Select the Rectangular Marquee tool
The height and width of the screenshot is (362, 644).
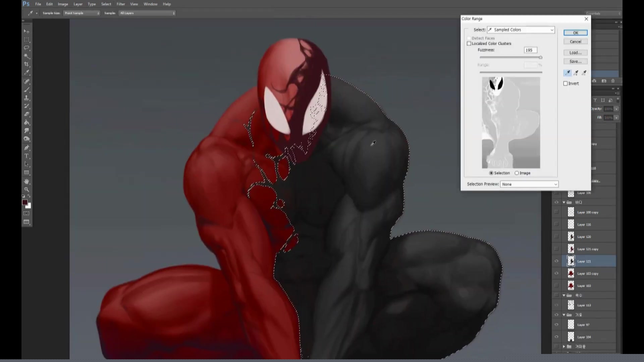pos(26,40)
